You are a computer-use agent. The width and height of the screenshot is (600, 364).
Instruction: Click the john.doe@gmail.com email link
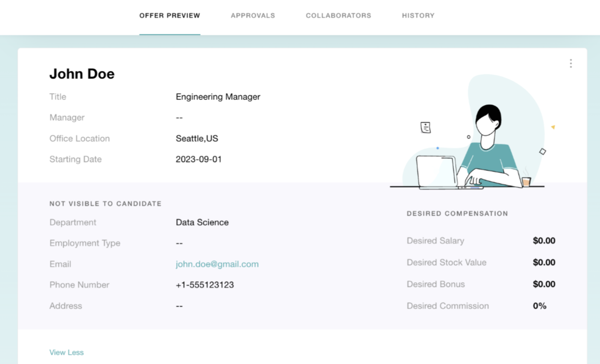click(x=217, y=264)
